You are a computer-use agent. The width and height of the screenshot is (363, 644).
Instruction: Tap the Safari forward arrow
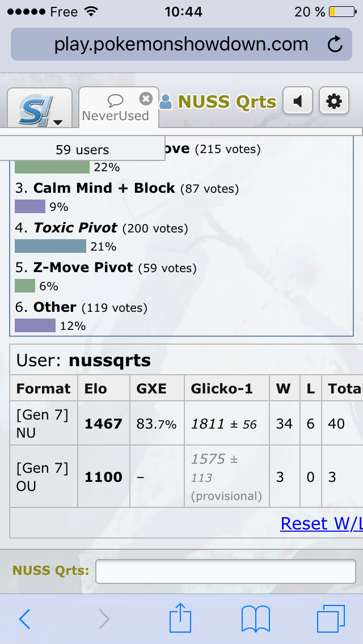(x=104, y=619)
